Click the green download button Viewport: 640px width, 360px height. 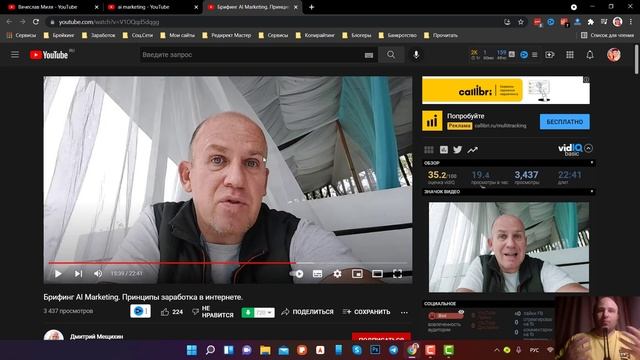click(247, 313)
